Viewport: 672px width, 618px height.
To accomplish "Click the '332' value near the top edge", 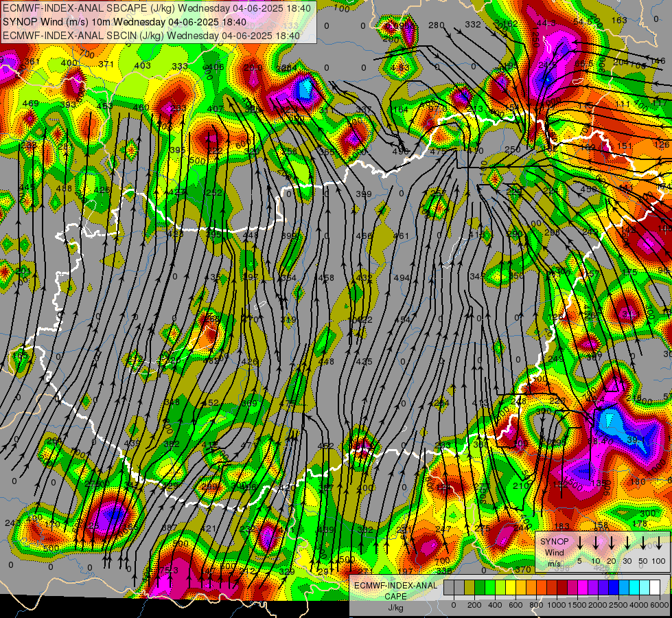I will 473,25.
